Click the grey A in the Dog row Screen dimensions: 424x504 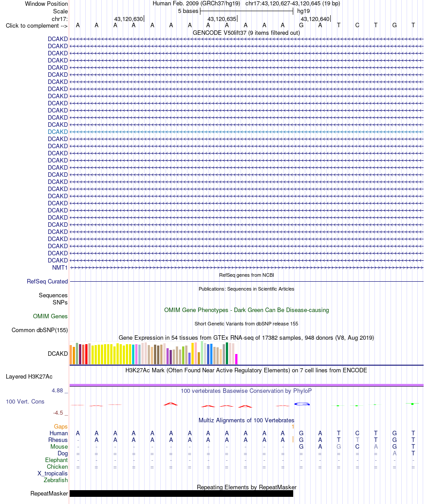point(395,454)
